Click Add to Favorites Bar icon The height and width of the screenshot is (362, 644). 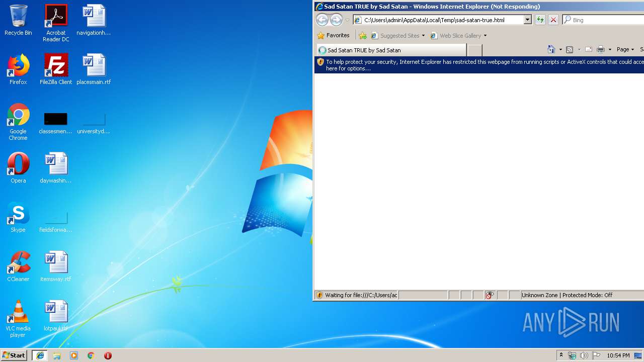pos(362,36)
